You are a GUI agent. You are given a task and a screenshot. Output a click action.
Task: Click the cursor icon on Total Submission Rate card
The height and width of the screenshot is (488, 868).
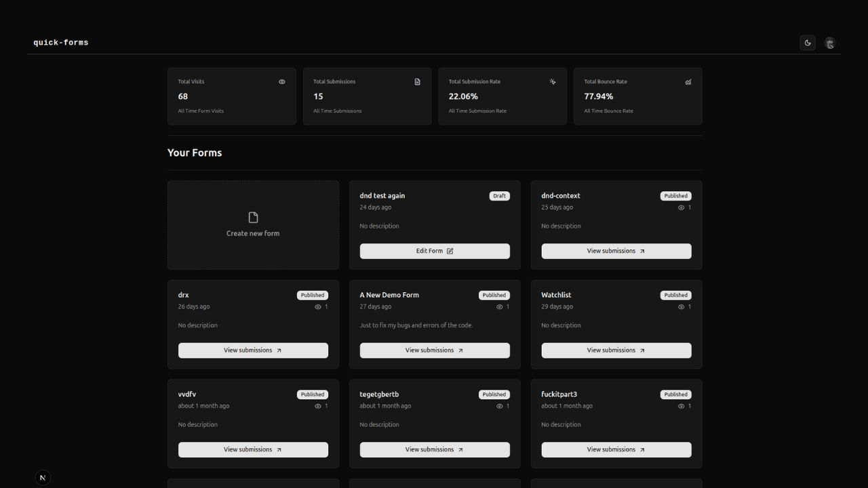tap(553, 81)
